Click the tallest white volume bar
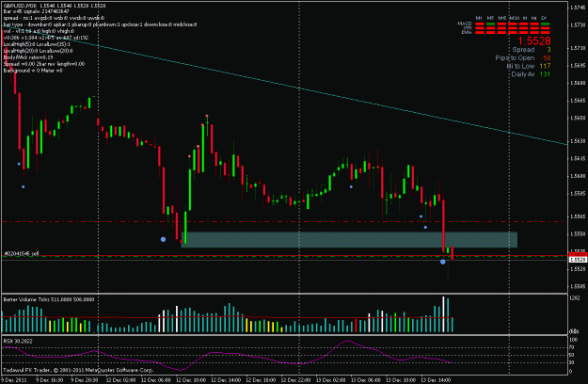 pos(443,314)
